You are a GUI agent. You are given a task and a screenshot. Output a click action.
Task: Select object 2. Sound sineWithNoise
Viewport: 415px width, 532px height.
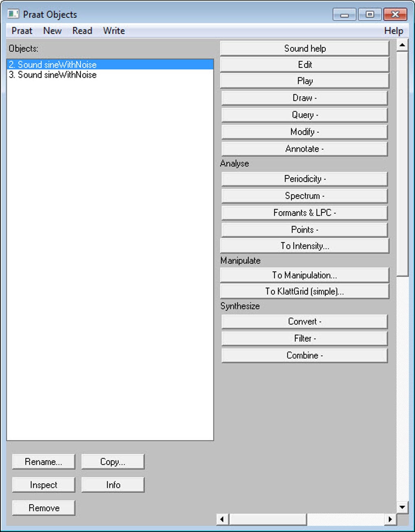[x=110, y=64]
